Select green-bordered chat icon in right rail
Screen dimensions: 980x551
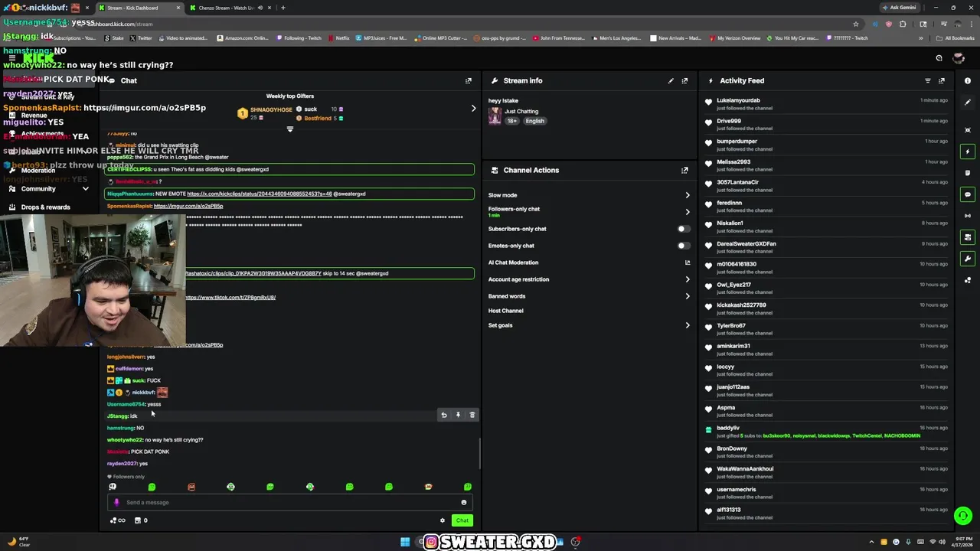(x=968, y=194)
